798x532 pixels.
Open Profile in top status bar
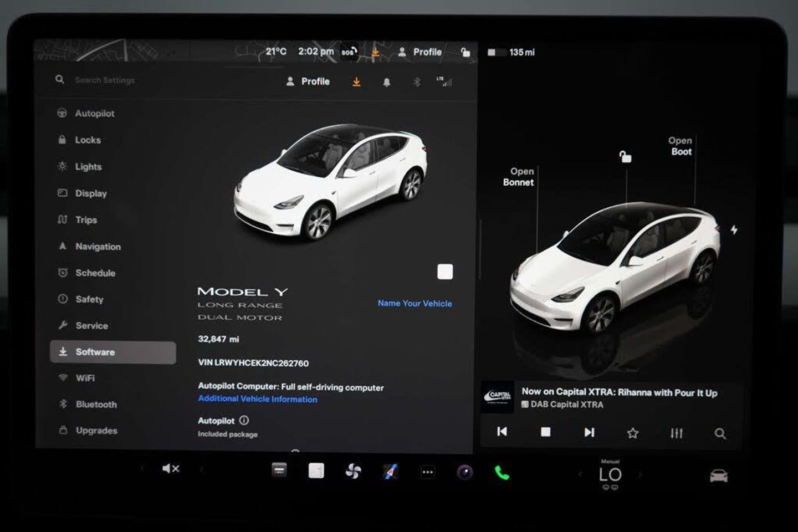420,52
